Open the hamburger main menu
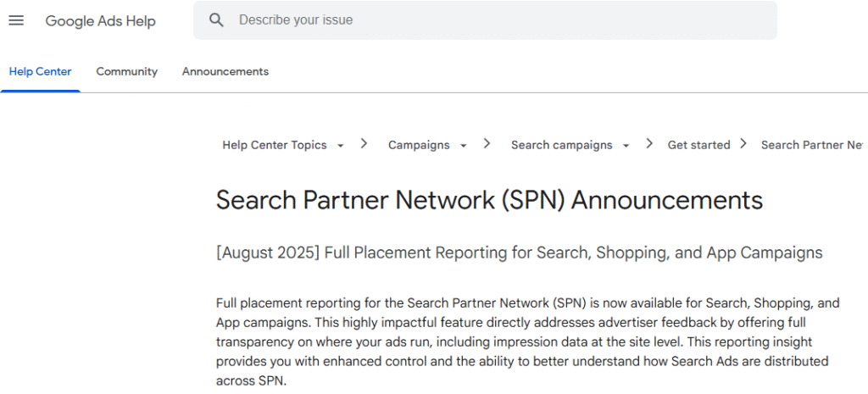The height and width of the screenshot is (394, 868). point(16,20)
